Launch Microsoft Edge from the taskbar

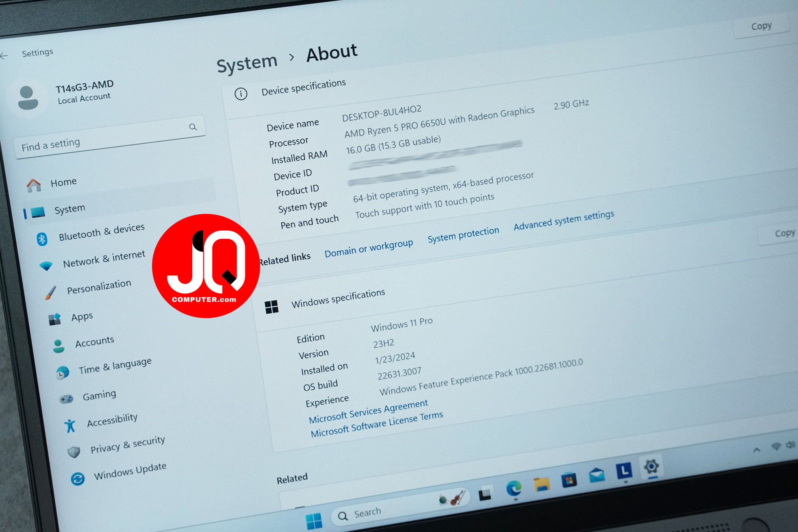click(514, 488)
